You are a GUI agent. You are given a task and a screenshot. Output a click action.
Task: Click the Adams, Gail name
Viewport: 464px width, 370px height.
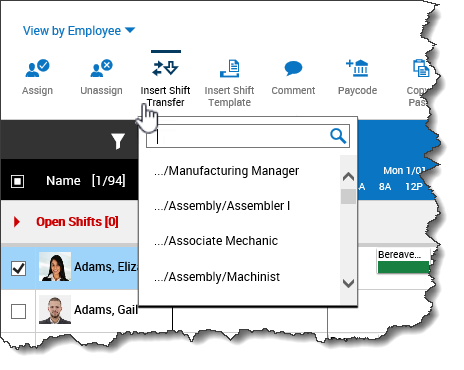click(106, 310)
